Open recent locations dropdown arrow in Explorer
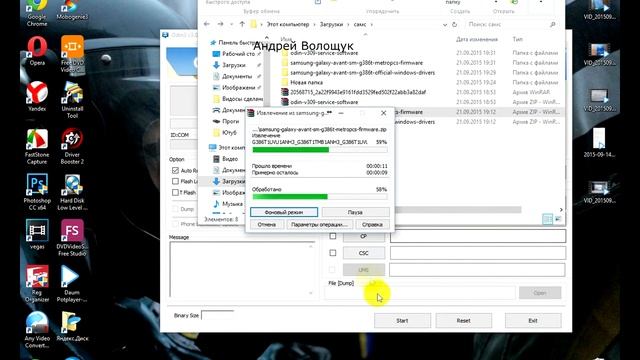Image resolution: width=640 pixels, height=360 pixels. click(231, 24)
